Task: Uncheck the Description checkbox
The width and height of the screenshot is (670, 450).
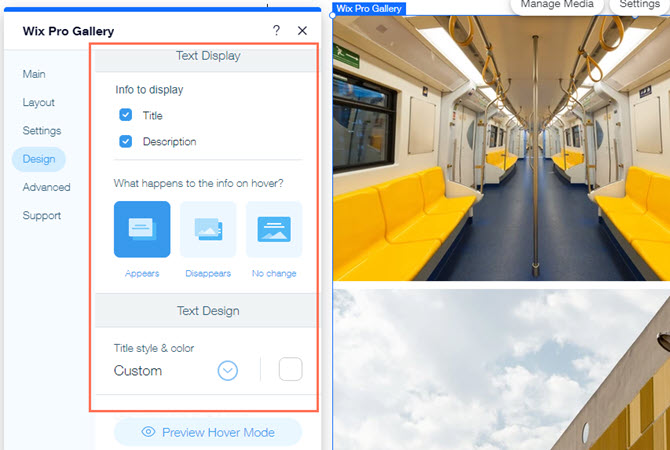Action: click(126, 141)
